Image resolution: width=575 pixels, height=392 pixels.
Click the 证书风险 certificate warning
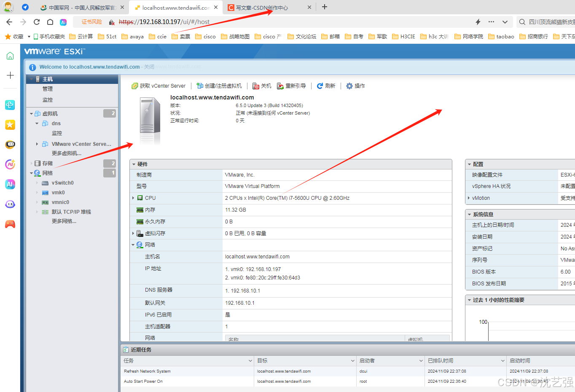pos(92,22)
